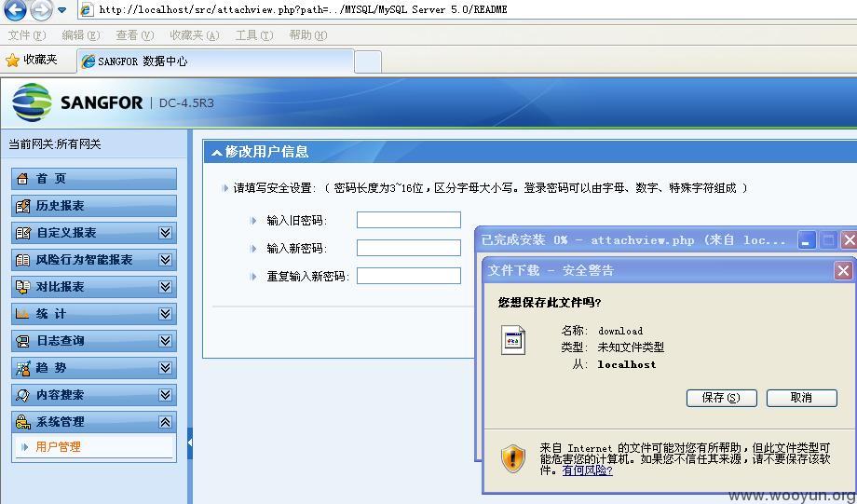The image size is (857, 504).
Task: Close the 文件下载 - 安全警告 dialog
Action: (x=843, y=270)
